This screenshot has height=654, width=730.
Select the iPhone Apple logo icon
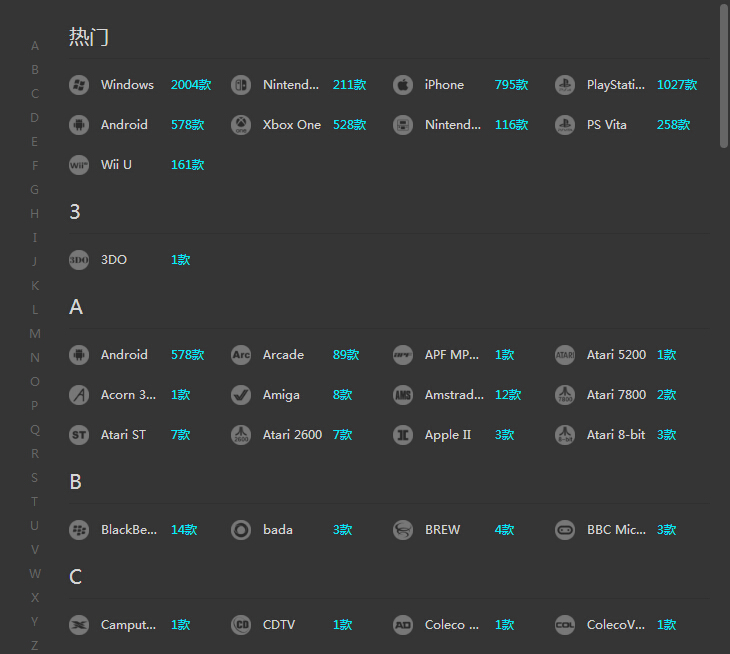(x=403, y=85)
